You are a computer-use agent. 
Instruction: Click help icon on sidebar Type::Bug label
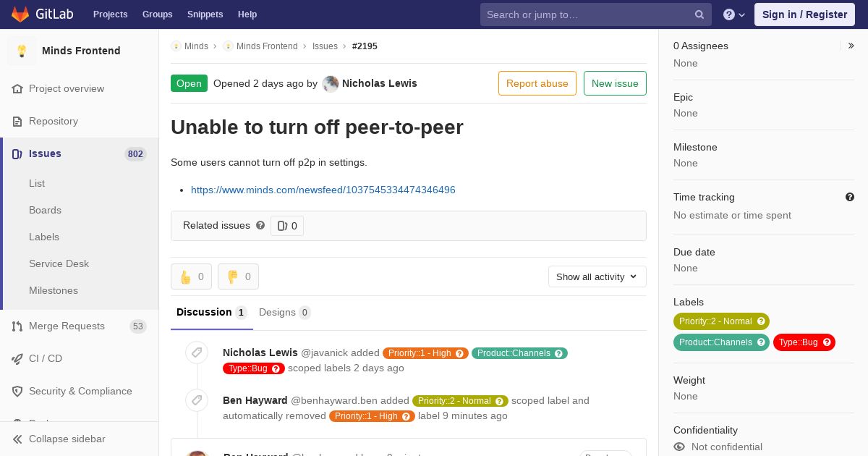[x=827, y=342]
